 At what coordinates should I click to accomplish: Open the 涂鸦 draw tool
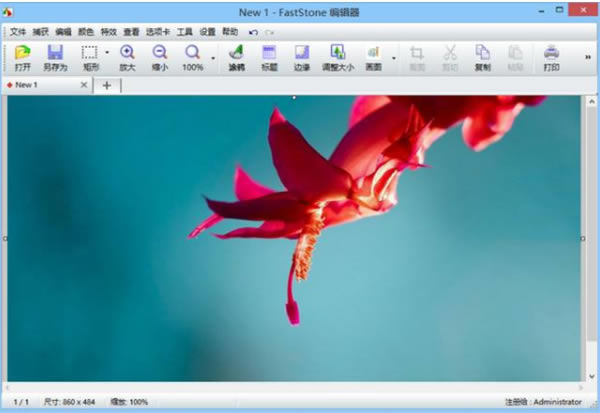click(x=236, y=53)
